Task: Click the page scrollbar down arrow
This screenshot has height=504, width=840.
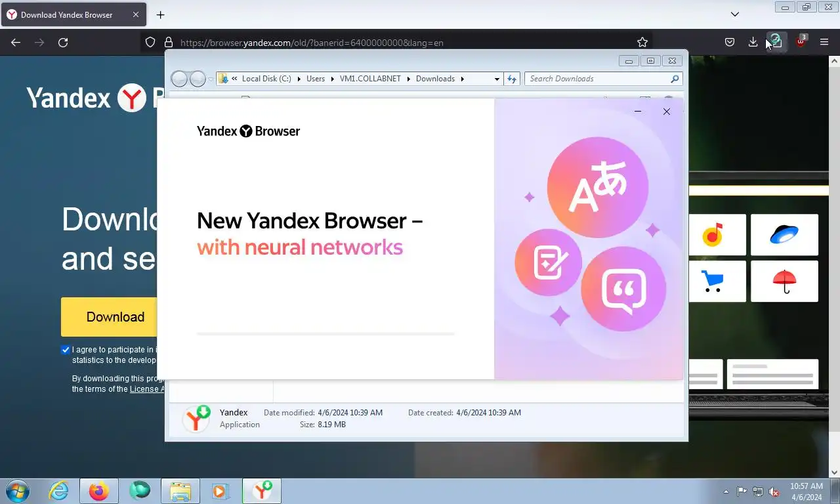Action: 835,472
